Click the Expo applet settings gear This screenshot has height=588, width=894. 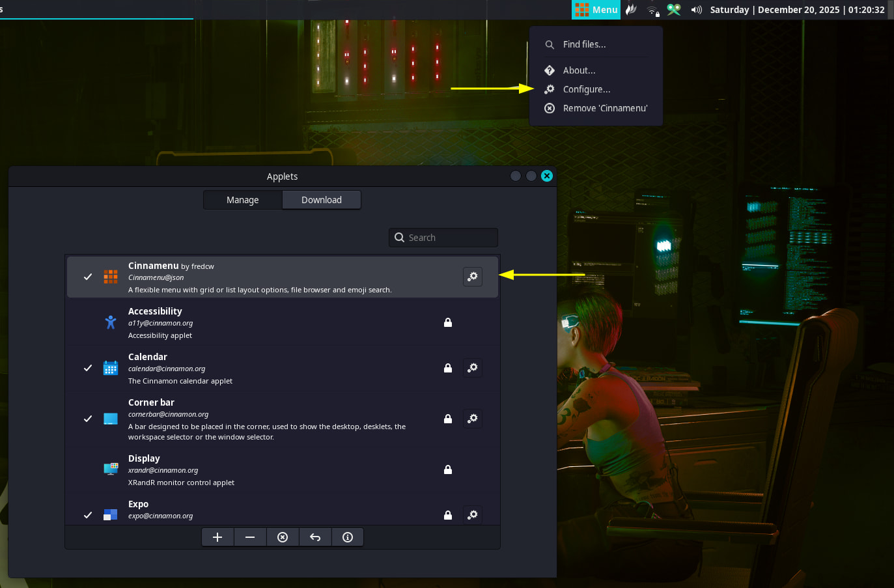click(473, 515)
